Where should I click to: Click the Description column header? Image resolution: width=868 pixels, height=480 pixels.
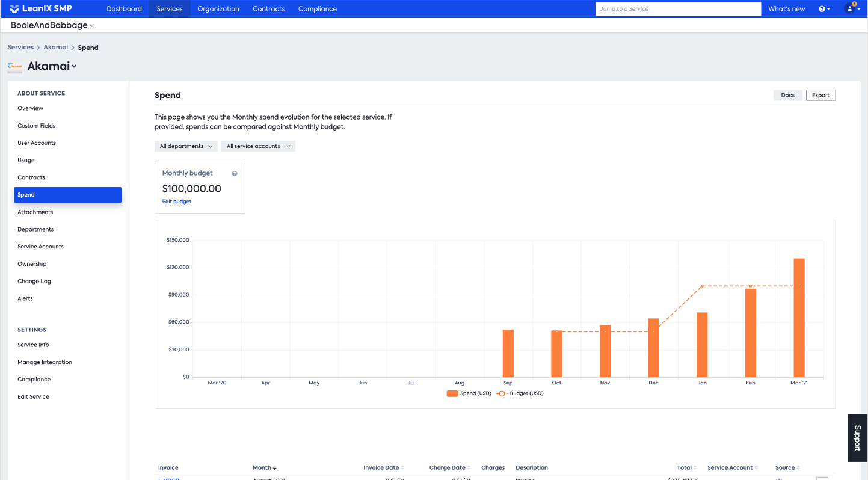coord(532,467)
